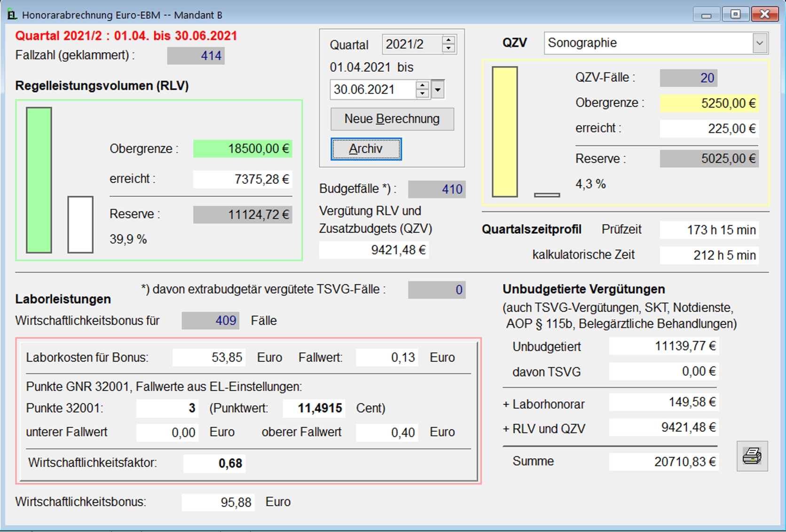Click the oberer Fallwert 0,40 field
Screen dimensions: 786x532
(386, 432)
